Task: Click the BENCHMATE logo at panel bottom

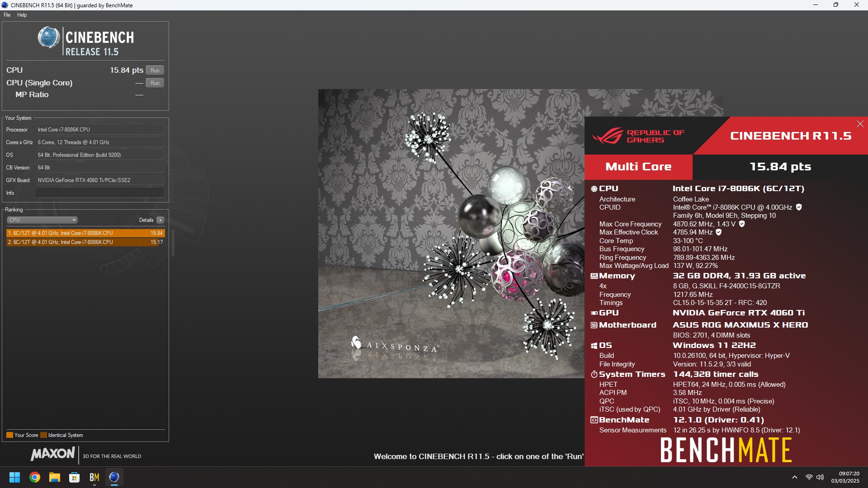Action: coord(726,450)
